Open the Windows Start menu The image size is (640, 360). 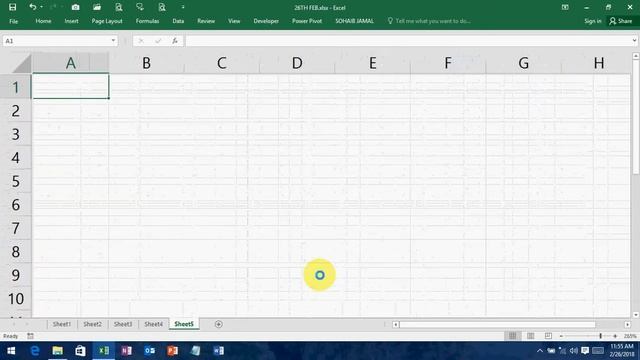[11, 351]
